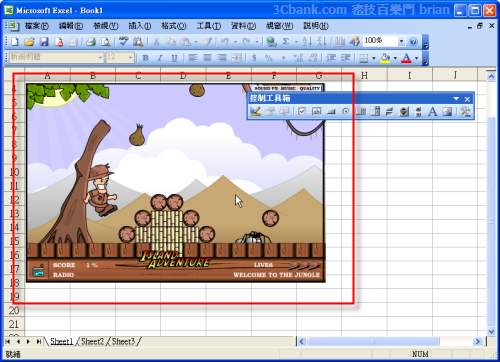
Task: Select the Label control with letter A
Action: [x=432, y=111]
